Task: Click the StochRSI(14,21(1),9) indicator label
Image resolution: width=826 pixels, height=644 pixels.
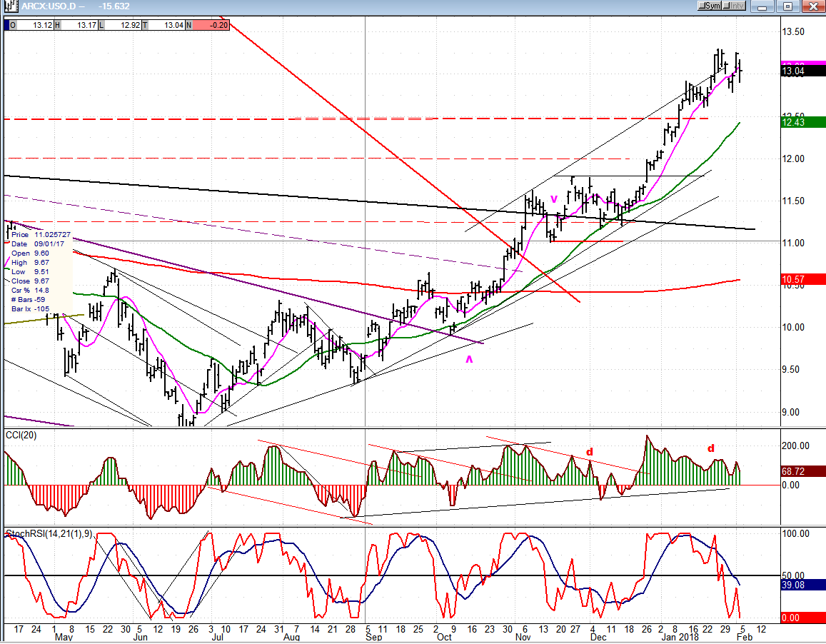Action: (49, 533)
